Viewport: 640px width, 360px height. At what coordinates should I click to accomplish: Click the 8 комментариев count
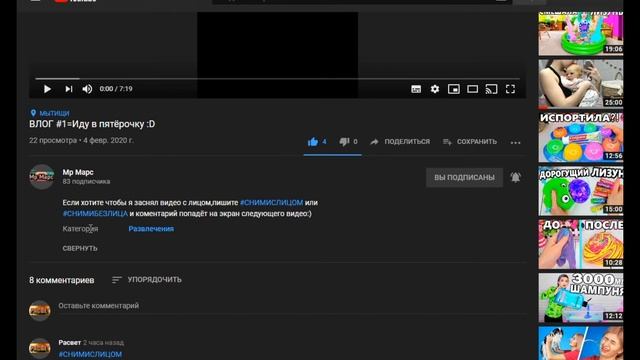click(62, 280)
